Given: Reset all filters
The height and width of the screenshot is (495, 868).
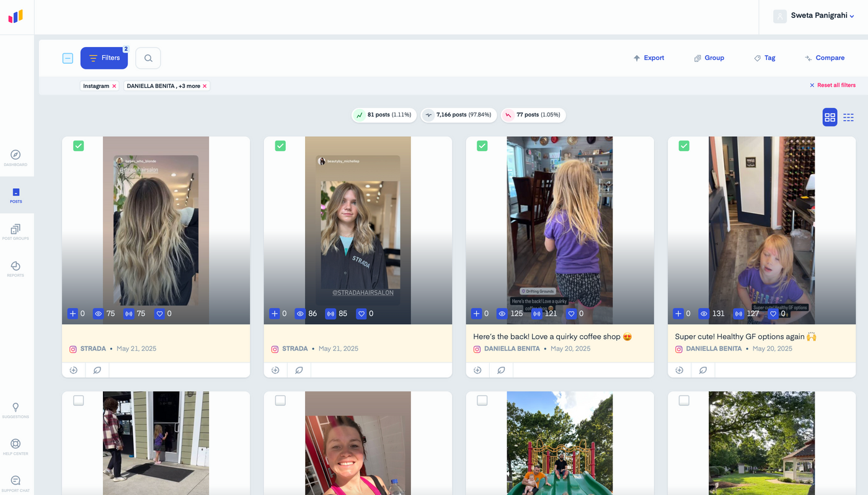Looking at the screenshot, I should 832,85.
